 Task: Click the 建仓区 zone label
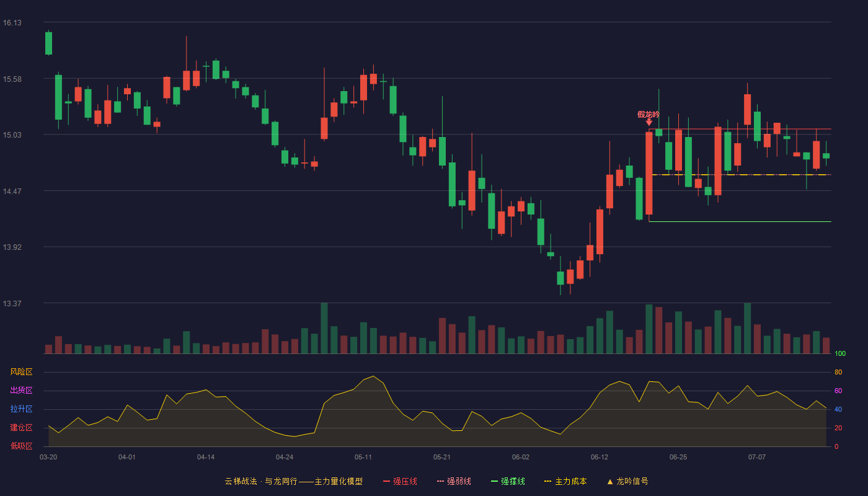(21, 428)
